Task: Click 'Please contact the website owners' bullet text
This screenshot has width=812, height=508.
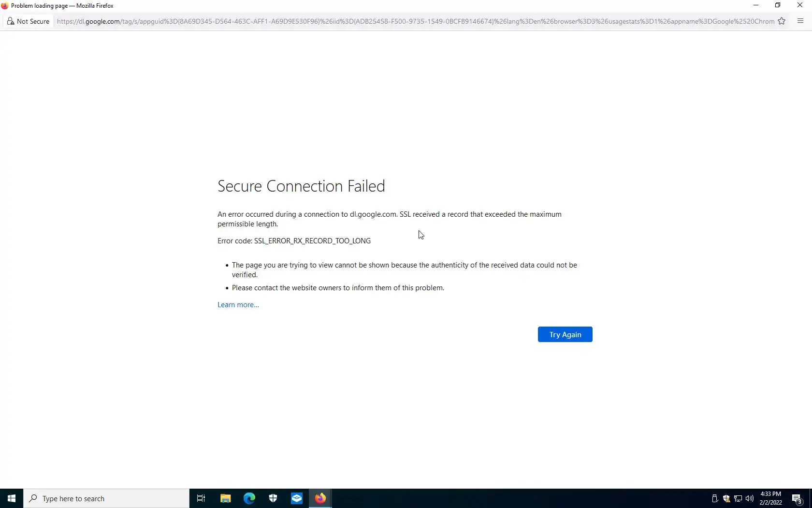Action: [x=338, y=288]
